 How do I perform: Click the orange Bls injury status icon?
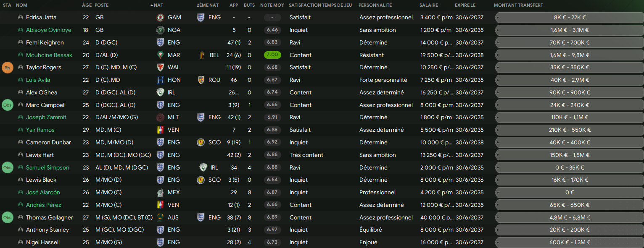(8, 68)
